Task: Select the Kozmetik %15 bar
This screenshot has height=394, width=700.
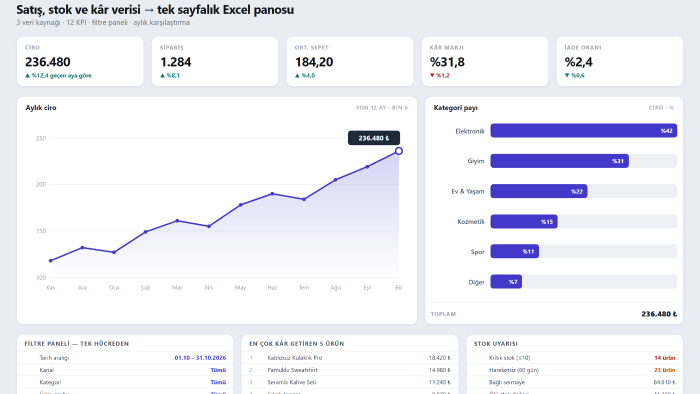Action: click(x=524, y=222)
